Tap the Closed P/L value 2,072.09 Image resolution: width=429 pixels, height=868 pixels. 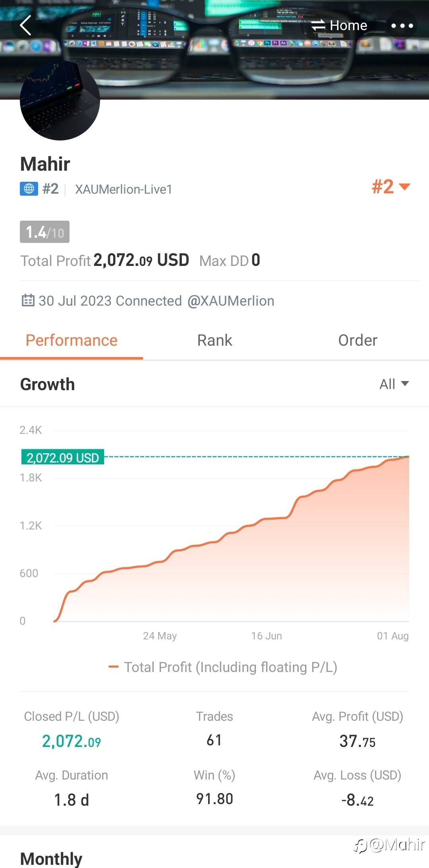(x=71, y=741)
